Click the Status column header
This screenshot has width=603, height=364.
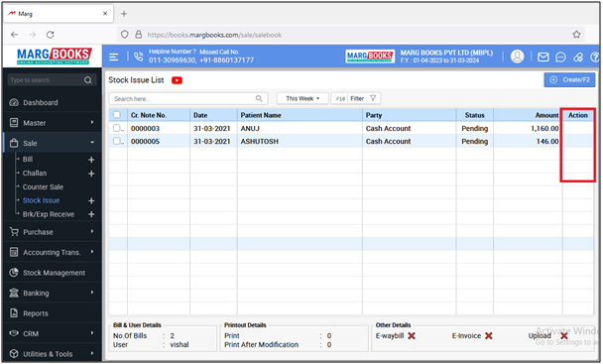[474, 115]
